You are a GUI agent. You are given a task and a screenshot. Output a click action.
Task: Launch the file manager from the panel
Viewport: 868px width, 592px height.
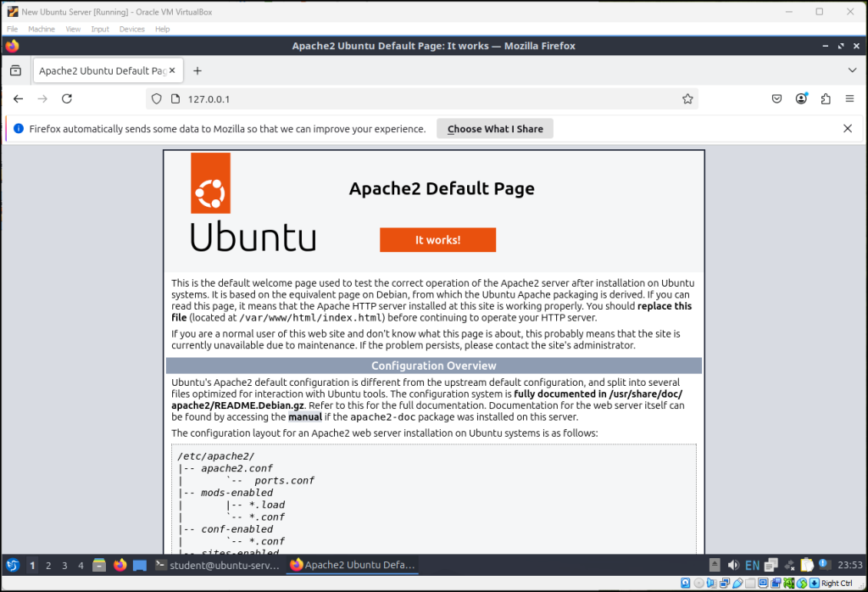coord(99,565)
